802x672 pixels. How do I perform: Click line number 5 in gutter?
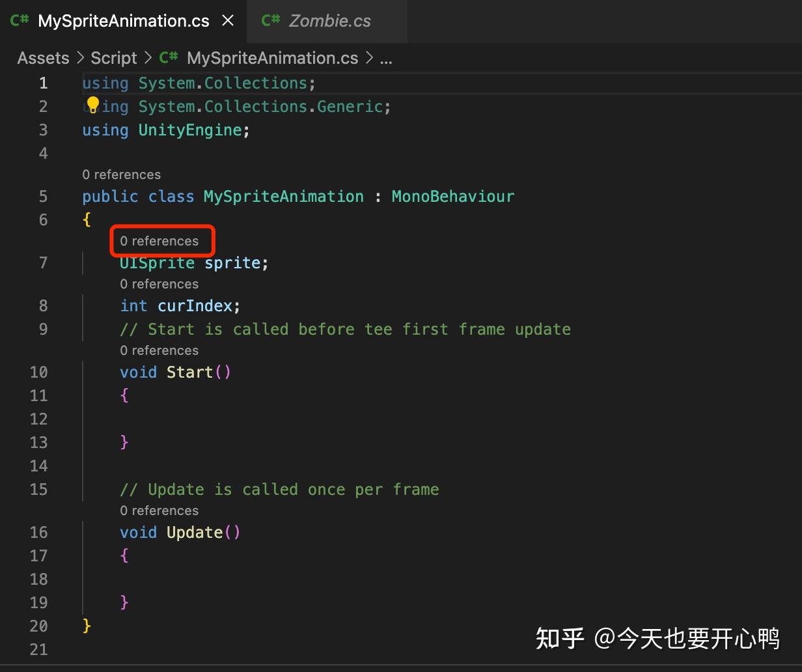click(43, 197)
